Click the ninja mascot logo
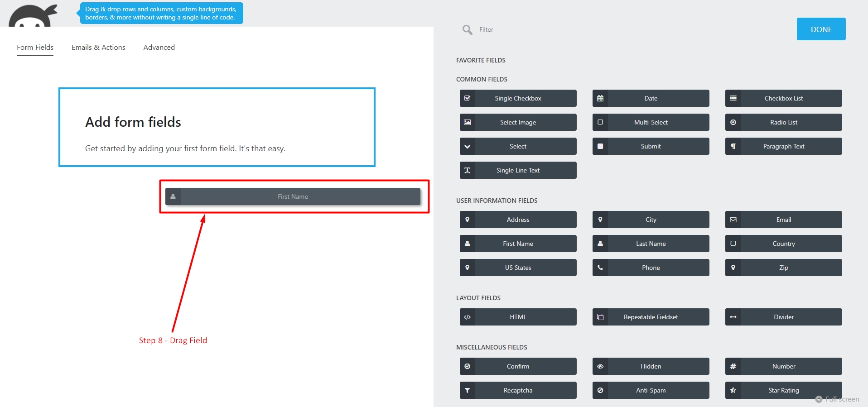The width and height of the screenshot is (868, 407). pyautogui.click(x=33, y=15)
